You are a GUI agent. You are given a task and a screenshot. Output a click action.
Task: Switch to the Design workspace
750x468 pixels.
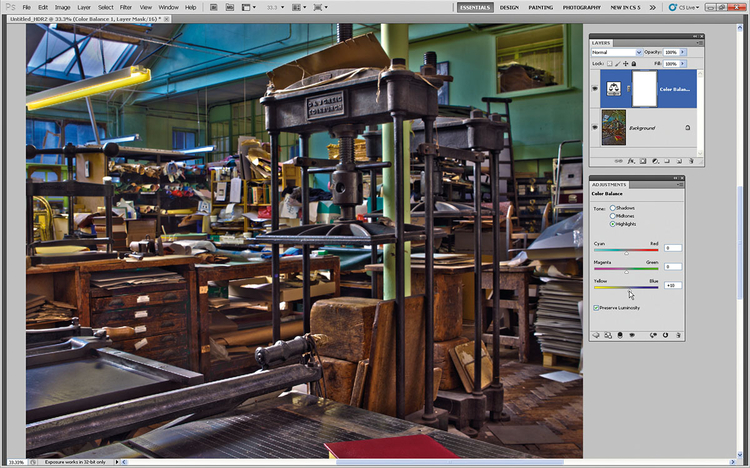(509, 7)
